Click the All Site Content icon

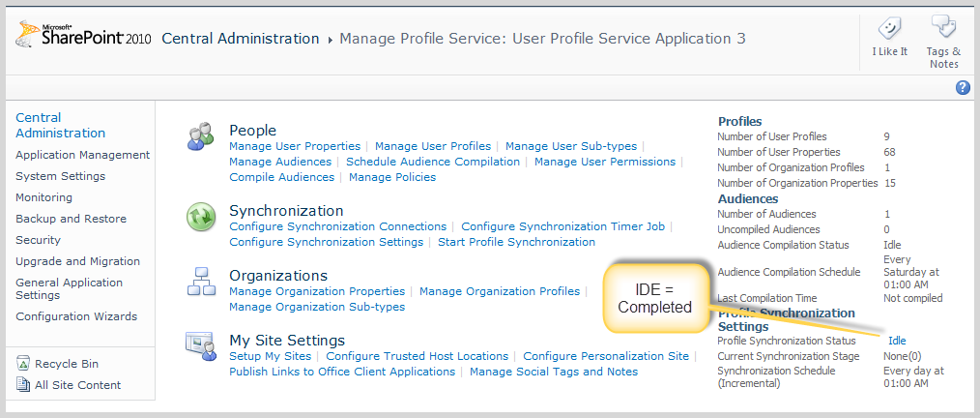coord(24,385)
